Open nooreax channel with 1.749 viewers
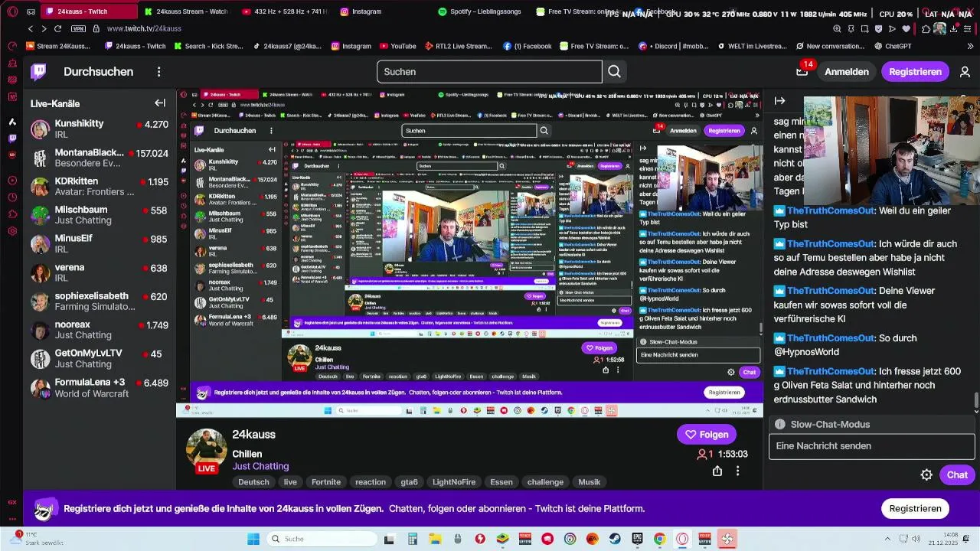 tap(100, 330)
